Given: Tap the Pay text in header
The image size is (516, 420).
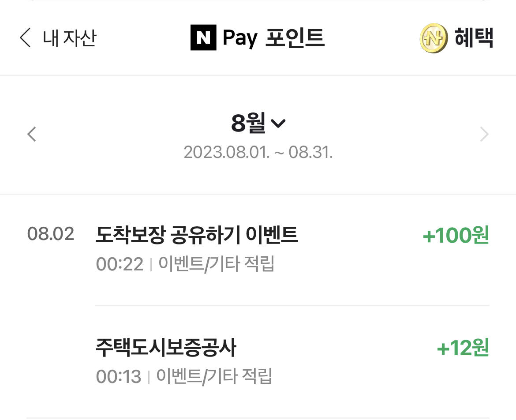Looking at the screenshot, I should 240,38.
